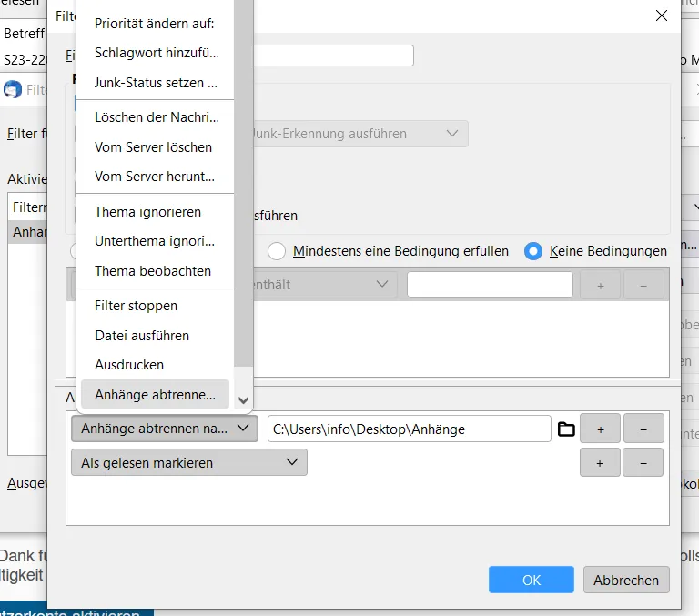Image resolution: width=699 pixels, height=616 pixels.
Task: Click the attachment path field 'C:\Users\info\Desktop\Anhänge'
Action: pyautogui.click(x=410, y=429)
